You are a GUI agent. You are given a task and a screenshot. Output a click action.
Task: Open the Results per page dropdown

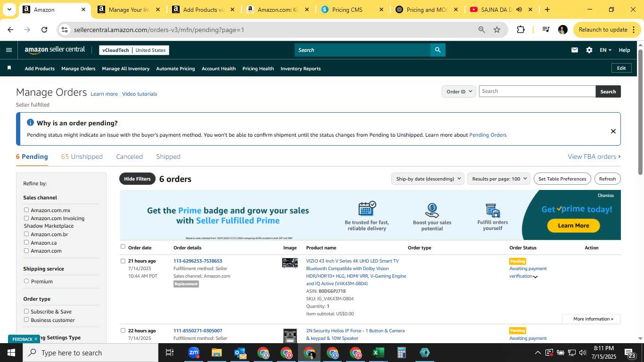pyautogui.click(x=499, y=179)
